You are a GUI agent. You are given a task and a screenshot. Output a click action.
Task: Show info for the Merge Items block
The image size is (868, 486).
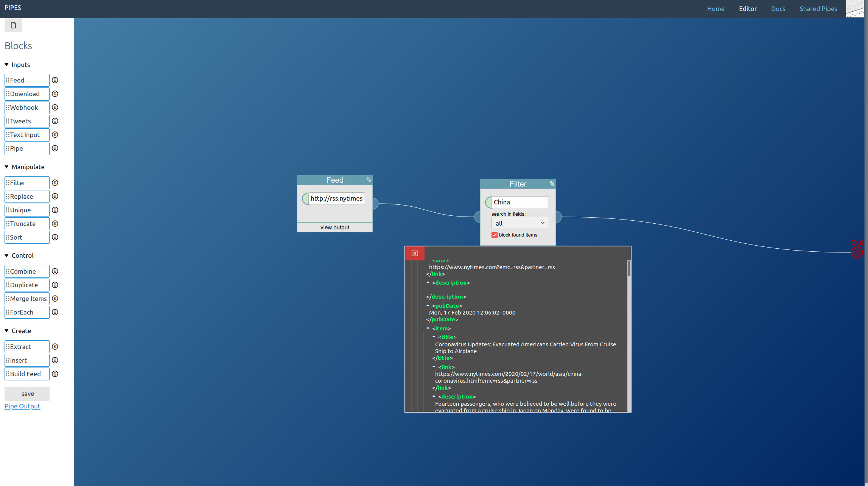[55, 299]
